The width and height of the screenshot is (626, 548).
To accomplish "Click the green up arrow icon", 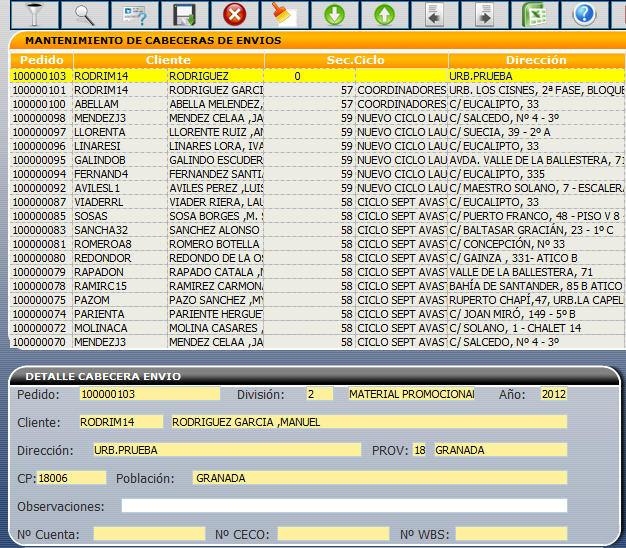I will tap(384, 14).
